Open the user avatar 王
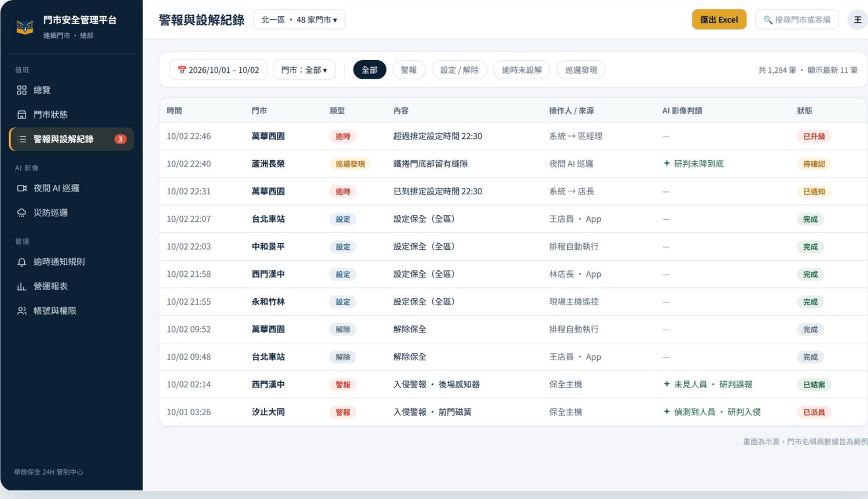Viewport: 868px width, 499px height. click(858, 20)
